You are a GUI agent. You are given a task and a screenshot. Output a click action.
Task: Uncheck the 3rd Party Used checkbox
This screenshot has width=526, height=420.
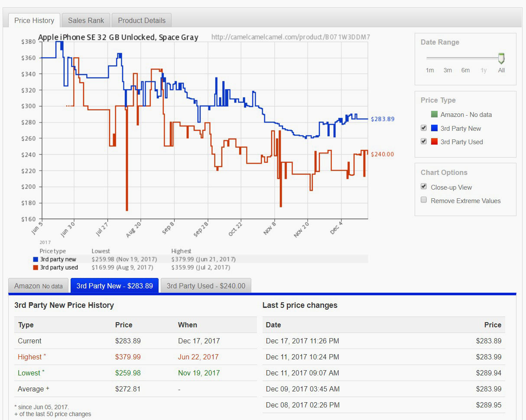pos(424,142)
